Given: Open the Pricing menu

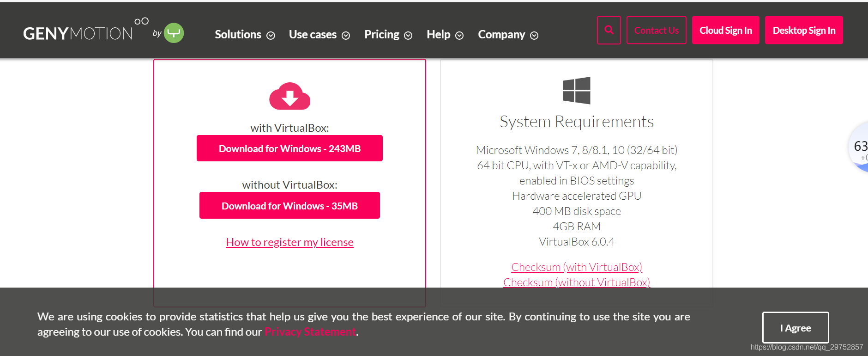Looking at the screenshot, I should (x=382, y=35).
